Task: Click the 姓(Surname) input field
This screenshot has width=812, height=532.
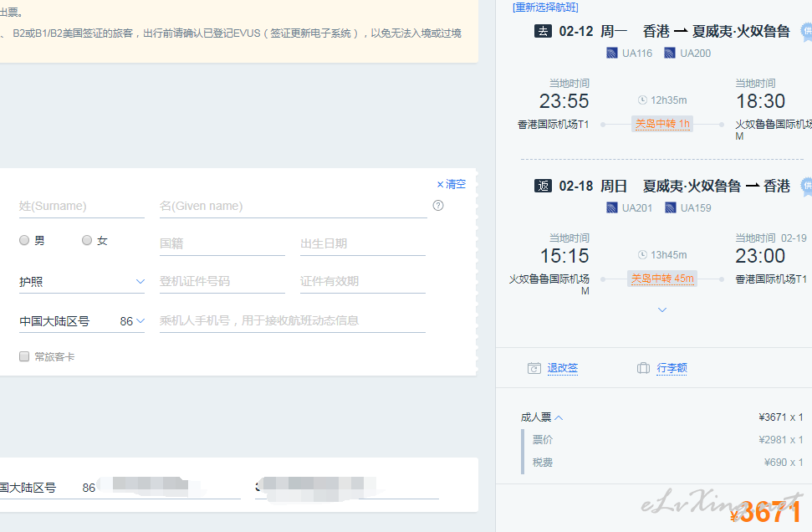Action: click(x=81, y=206)
